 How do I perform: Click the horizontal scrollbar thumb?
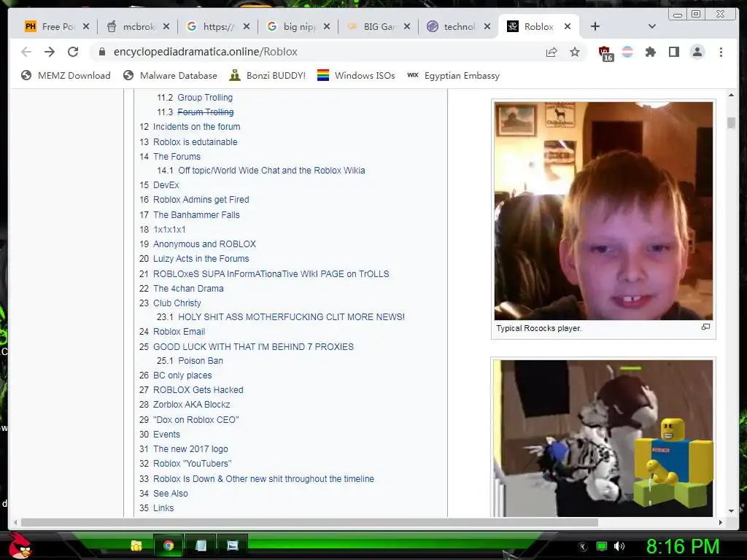(x=309, y=522)
